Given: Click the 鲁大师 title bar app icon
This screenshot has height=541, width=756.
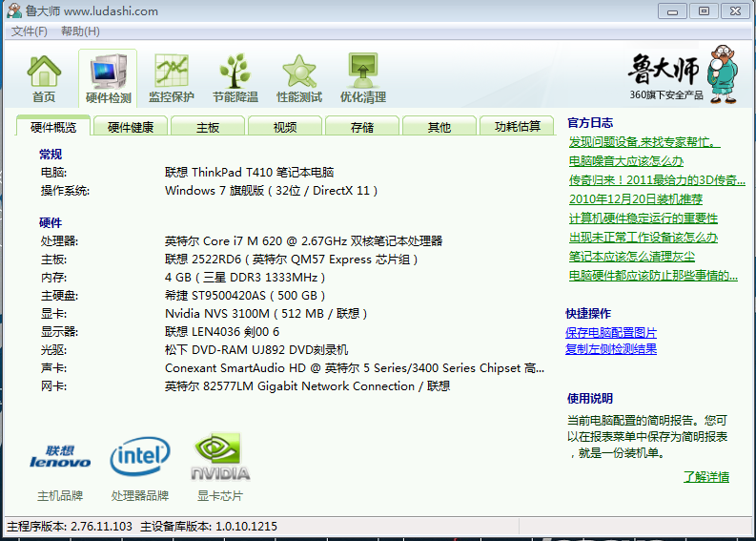Looking at the screenshot, I should click(14, 10).
